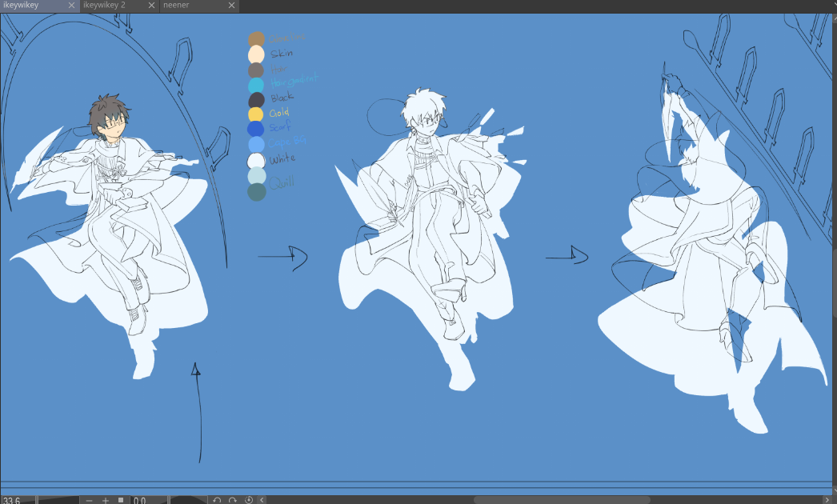The image size is (837, 504).
Task: Click the zoom in plus icon
Action: 105,500
